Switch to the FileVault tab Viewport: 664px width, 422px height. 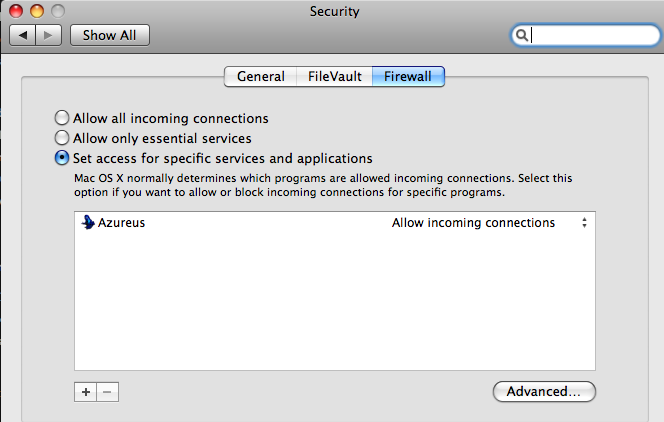[x=335, y=77]
